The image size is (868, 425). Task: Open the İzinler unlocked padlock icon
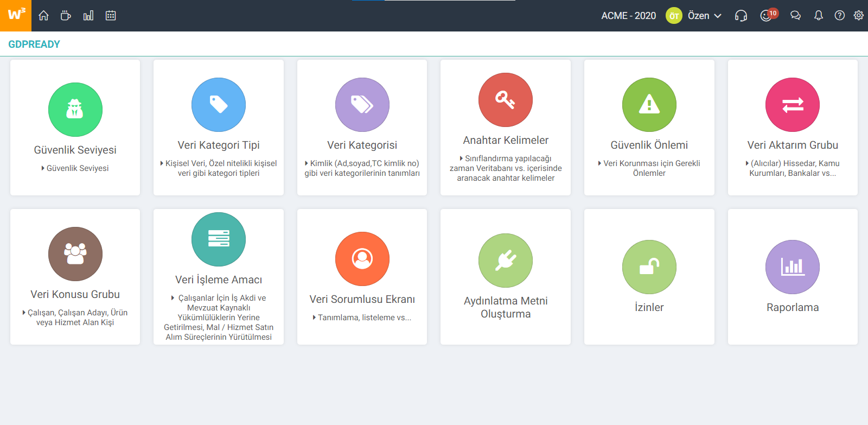649,267
